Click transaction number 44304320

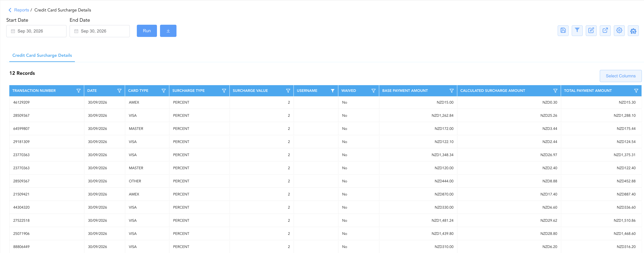[21, 207]
